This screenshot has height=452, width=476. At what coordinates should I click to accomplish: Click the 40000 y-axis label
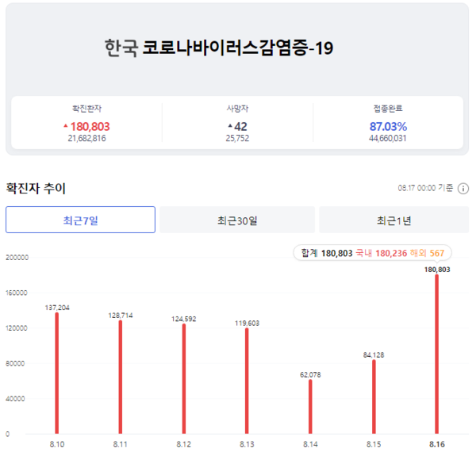[x=15, y=399]
